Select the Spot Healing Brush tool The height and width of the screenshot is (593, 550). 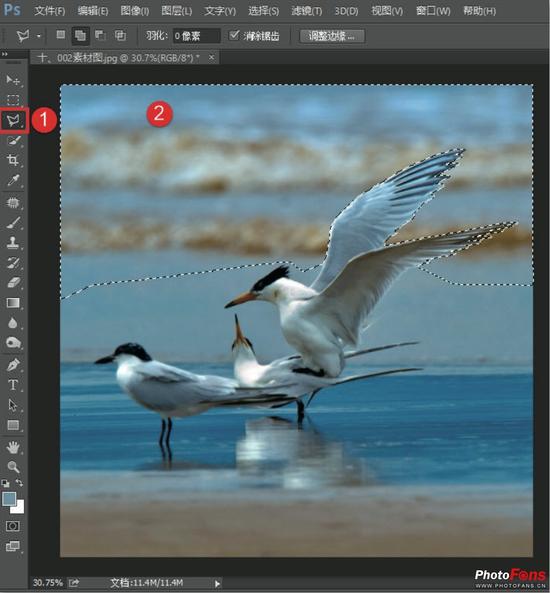(x=13, y=203)
